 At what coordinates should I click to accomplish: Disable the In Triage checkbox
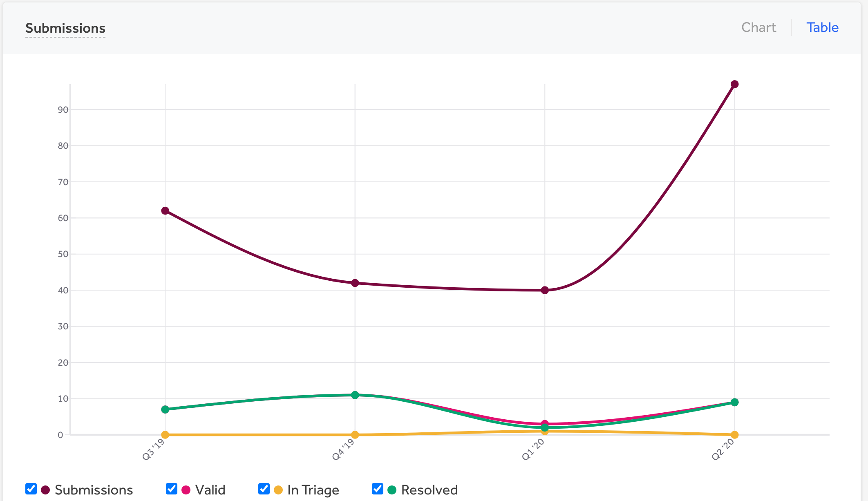pyautogui.click(x=264, y=488)
